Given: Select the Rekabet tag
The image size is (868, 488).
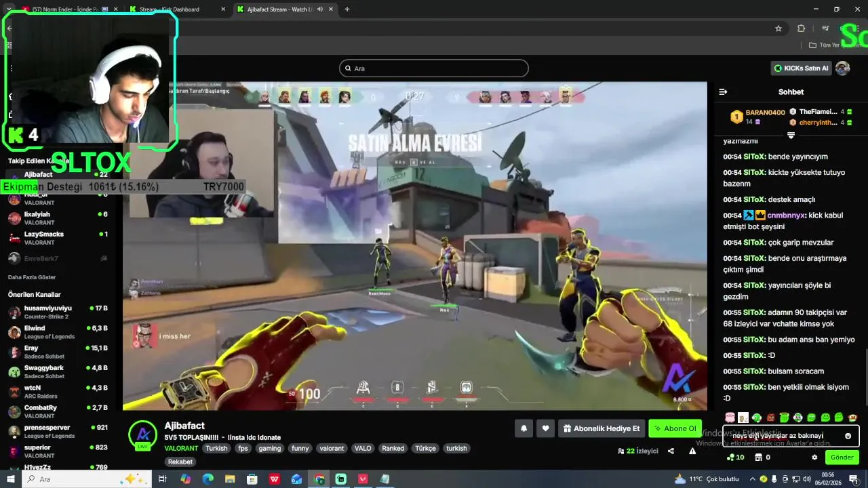Looking at the screenshot, I should (180, 462).
